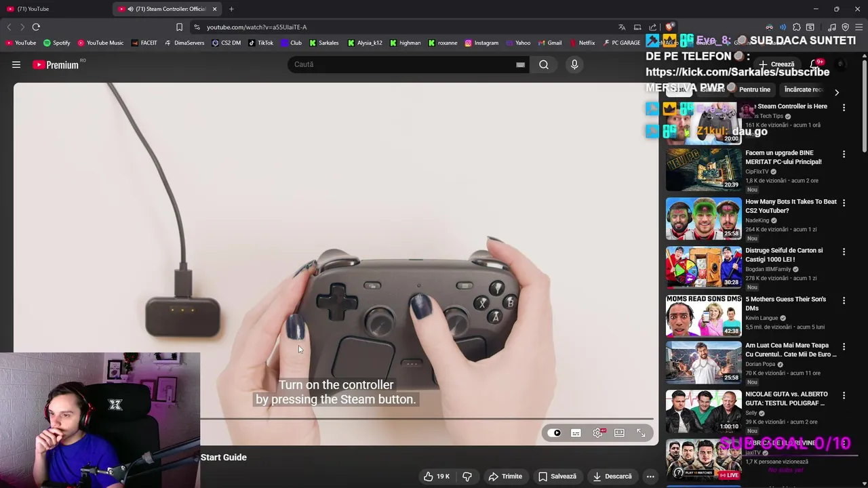The image size is (868, 488).
Task: Close the Steam Controller tab
Action: tap(214, 9)
